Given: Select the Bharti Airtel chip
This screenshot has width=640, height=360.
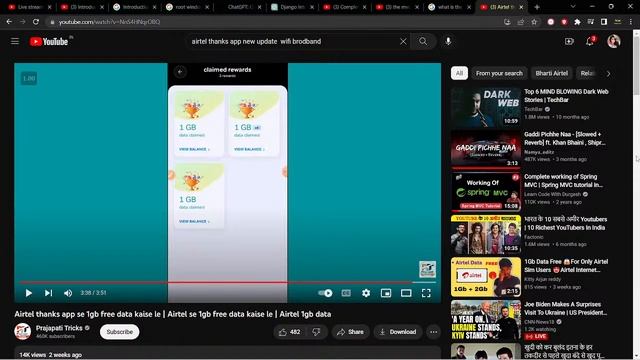Looking at the screenshot, I should click(551, 73).
